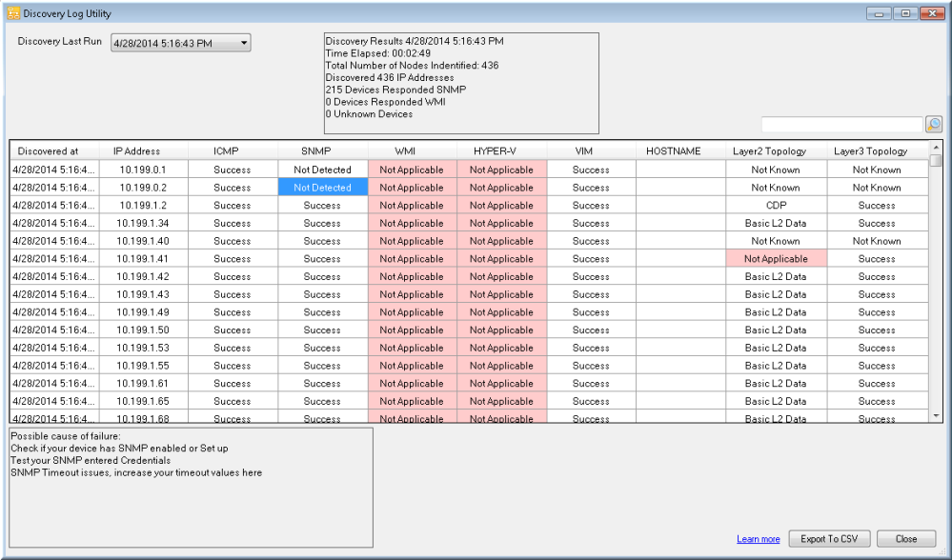Click Discovered at cell for 10.199.1.65
Screen dimensions: 952x560
[x=54, y=401]
